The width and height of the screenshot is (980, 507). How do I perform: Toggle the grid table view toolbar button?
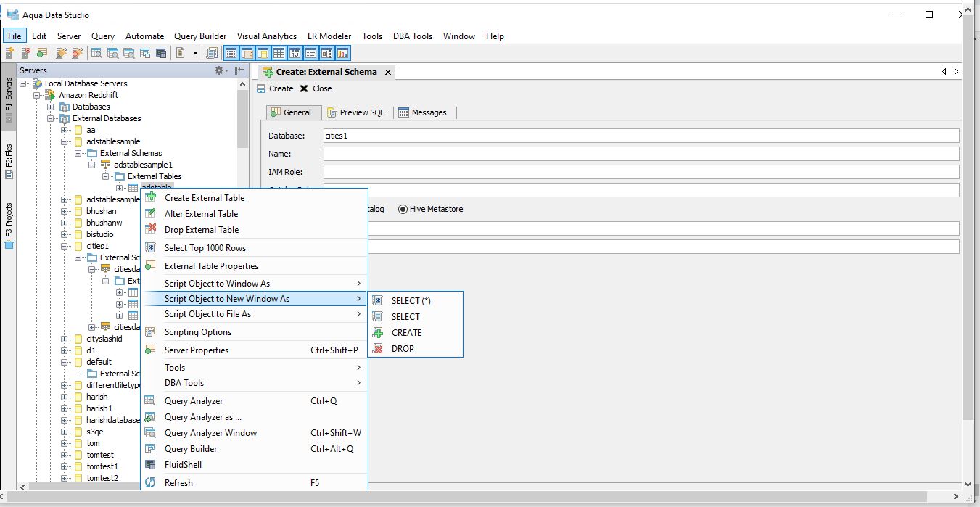point(279,53)
